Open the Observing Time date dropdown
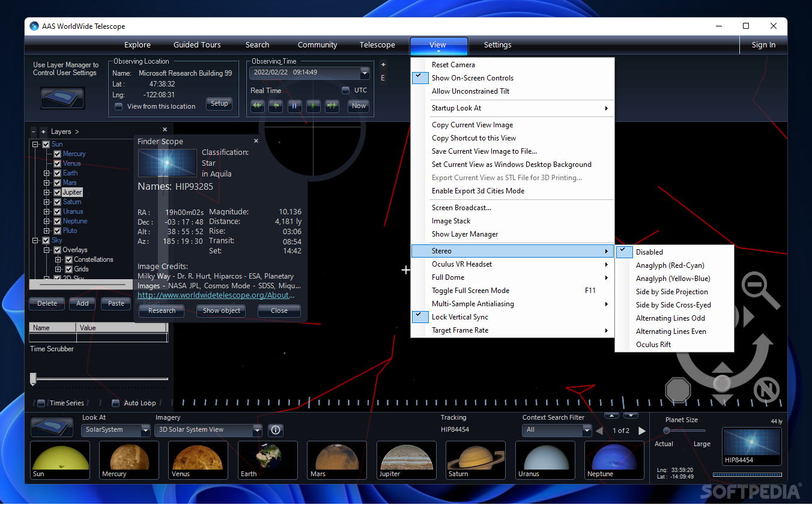The width and height of the screenshot is (812, 508). click(365, 73)
